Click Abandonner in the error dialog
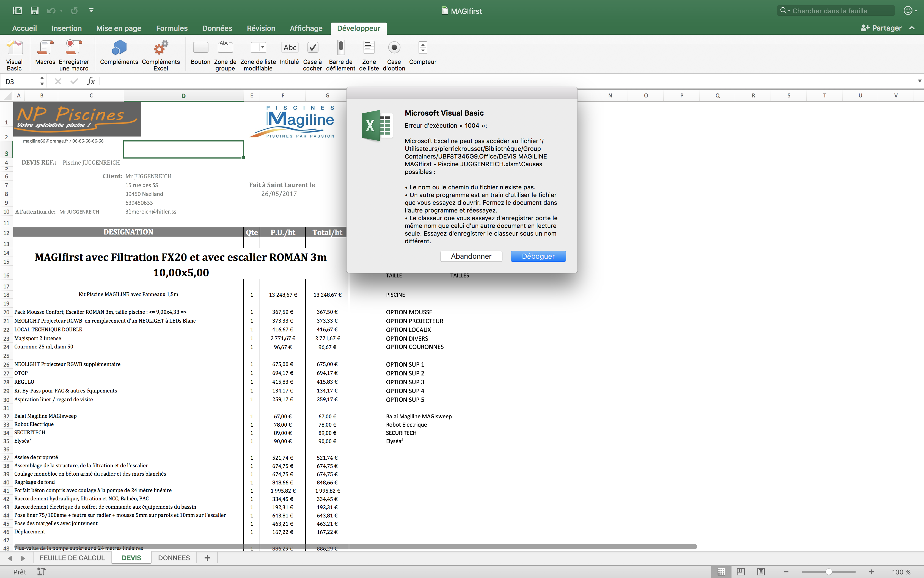 click(471, 256)
